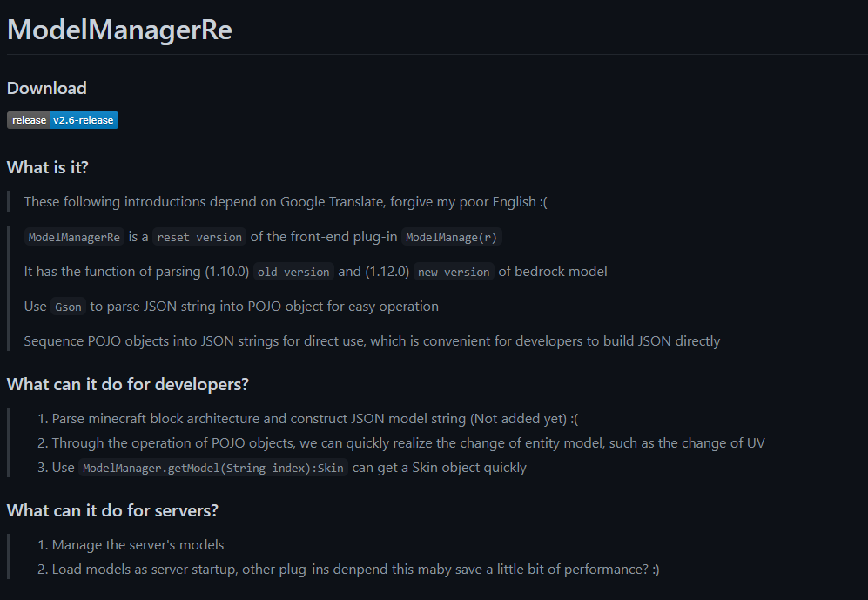Click the ModelManagerRe inline code snippet
868x600 pixels.
click(73, 237)
